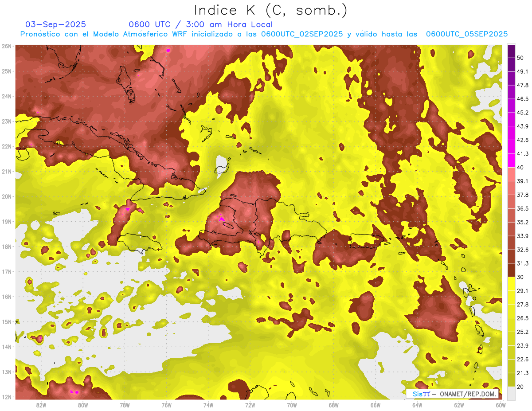The height and width of the screenshot is (411, 532).
Task: Click the colorbar value '43.9'
Action: click(522, 126)
